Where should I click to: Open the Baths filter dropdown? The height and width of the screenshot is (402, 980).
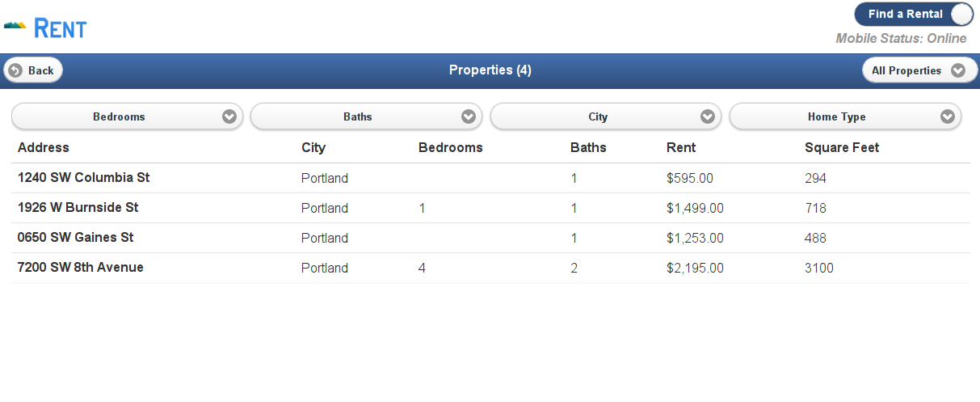coord(366,116)
